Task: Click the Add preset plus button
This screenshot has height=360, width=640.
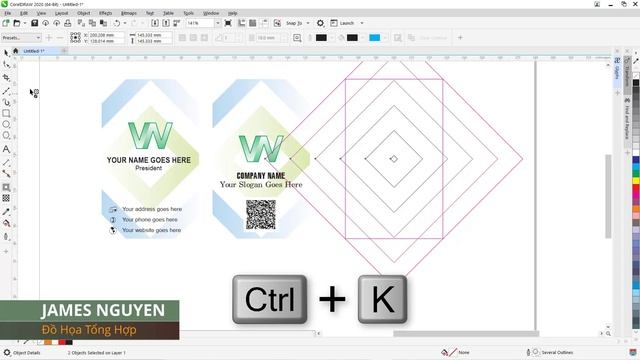Action: pos(49,38)
